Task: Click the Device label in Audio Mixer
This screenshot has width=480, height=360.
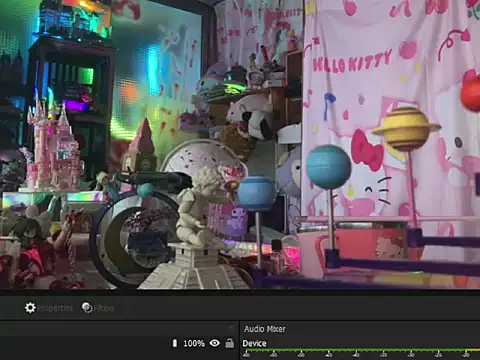Action: click(x=254, y=343)
